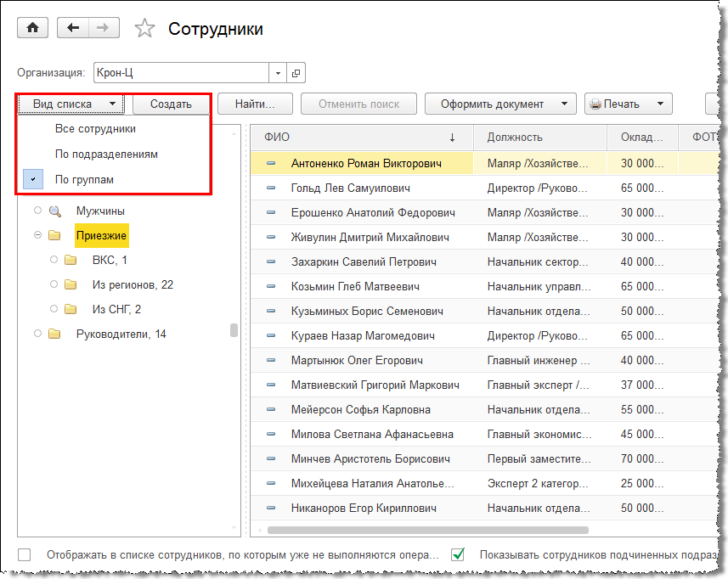Choose Все сотрудники in the list view menu
Screen dimensions: 728x579
pyautogui.click(x=95, y=128)
